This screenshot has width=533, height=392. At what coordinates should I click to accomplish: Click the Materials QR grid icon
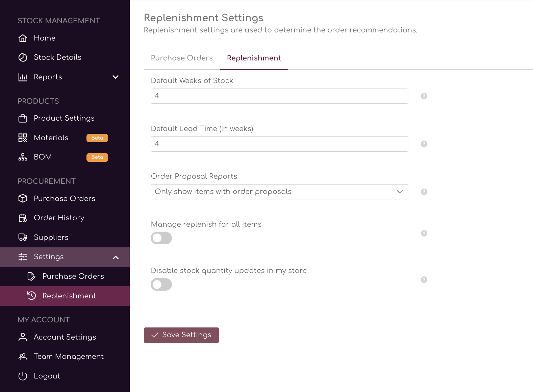[23, 138]
